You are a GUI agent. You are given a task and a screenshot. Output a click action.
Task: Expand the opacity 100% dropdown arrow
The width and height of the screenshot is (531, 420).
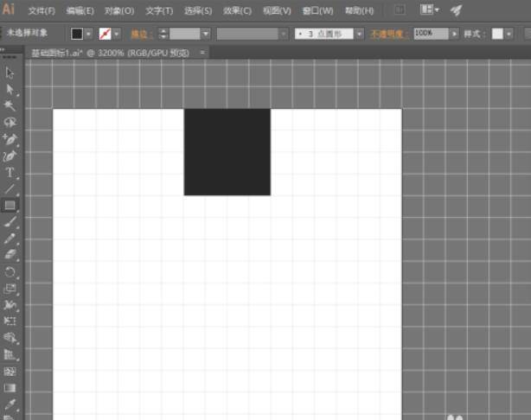click(456, 34)
